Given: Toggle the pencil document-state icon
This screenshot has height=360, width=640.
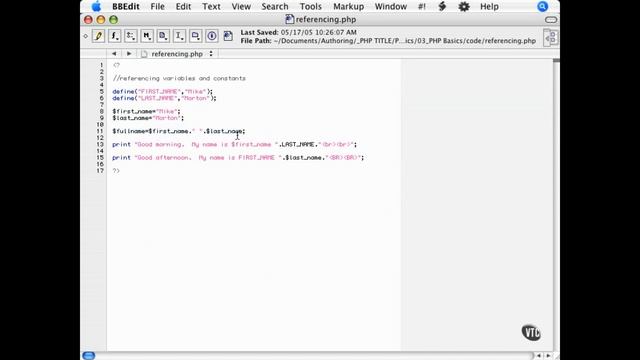Looking at the screenshot, I should [98, 36].
